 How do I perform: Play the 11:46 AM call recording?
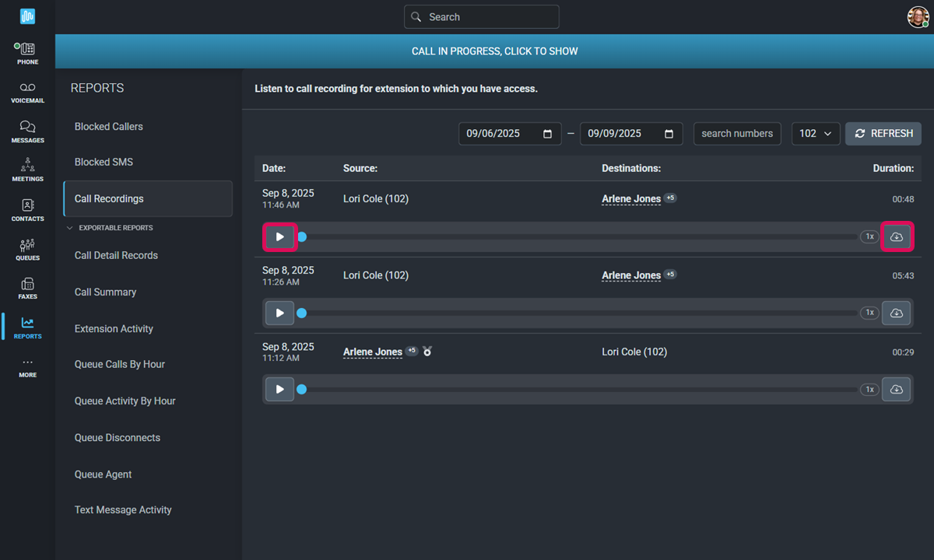point(279,236)
